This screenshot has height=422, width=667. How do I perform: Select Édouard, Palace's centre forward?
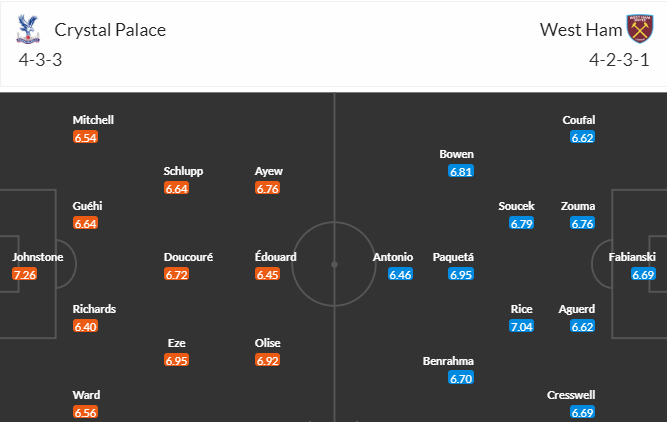click(276, 257)
